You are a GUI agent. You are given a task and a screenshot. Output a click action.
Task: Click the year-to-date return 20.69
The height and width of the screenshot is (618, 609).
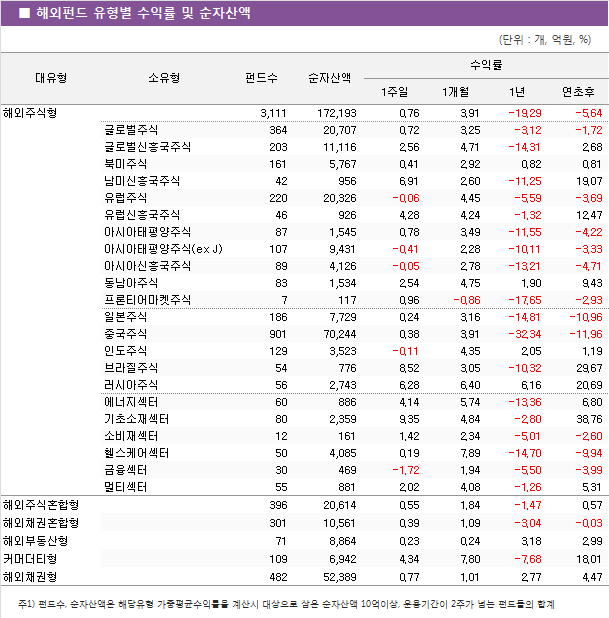pyautogui.click(x=589, y=385)
